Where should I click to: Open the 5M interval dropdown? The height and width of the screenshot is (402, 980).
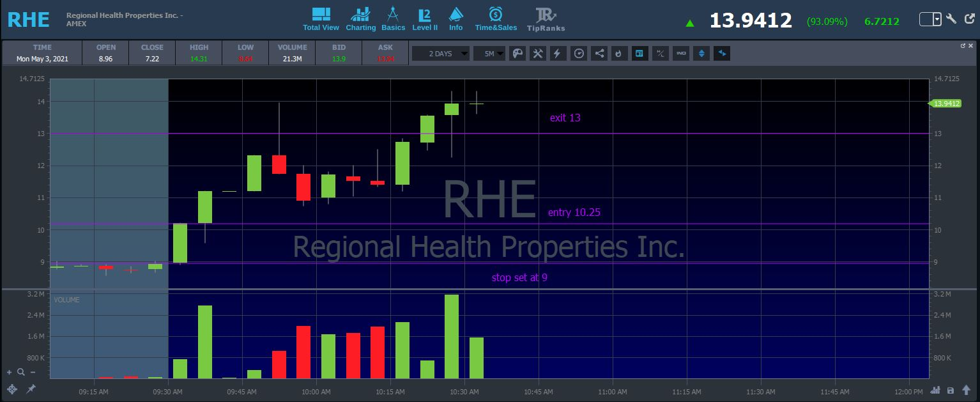489,54
